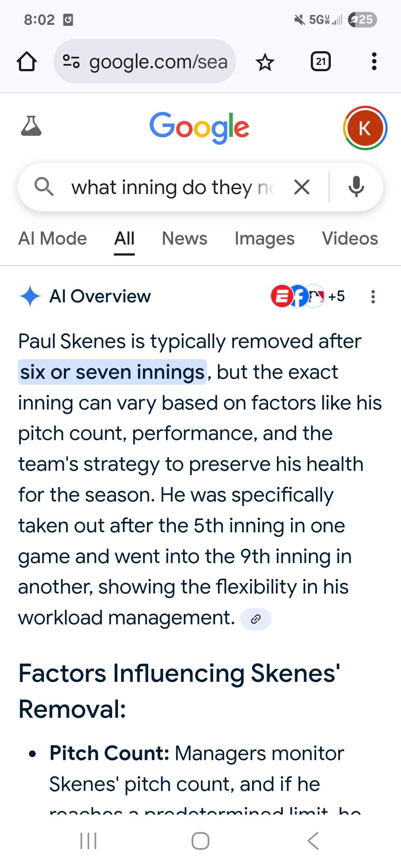Open site info icon in address bar

(x=71, y=62)
